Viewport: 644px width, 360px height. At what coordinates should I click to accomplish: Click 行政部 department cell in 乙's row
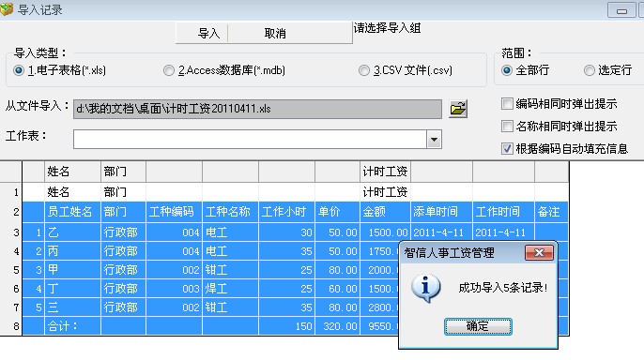pos(123,232)
